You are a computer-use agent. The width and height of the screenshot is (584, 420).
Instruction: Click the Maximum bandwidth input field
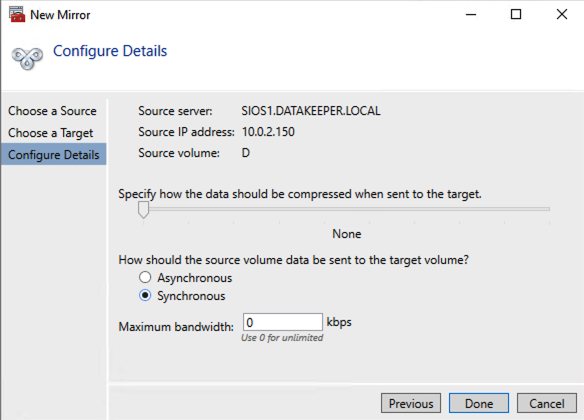[283, 322]
